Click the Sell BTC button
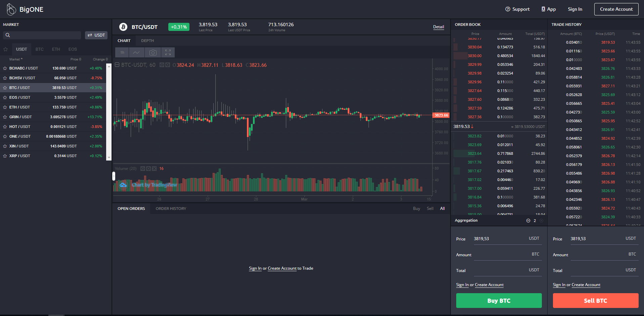This screenshot has height=316, width=644. (596, 301)
